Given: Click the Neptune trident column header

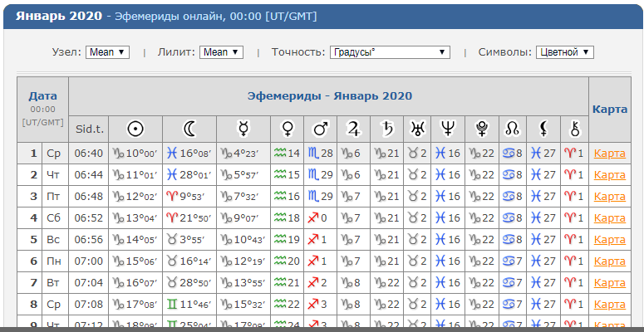Looking at the screenshot, I should (448, 129).
